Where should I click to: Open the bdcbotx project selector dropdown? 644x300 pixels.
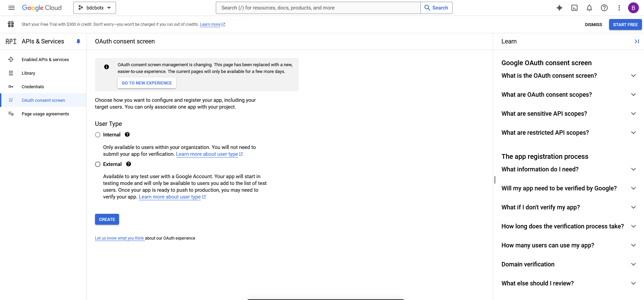(95, 8)
